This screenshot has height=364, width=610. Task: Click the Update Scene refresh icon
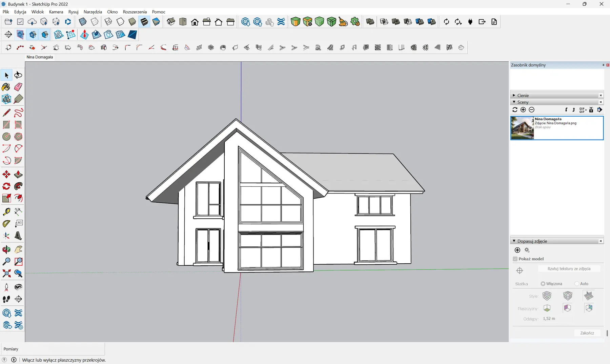(x=515, y=110)
